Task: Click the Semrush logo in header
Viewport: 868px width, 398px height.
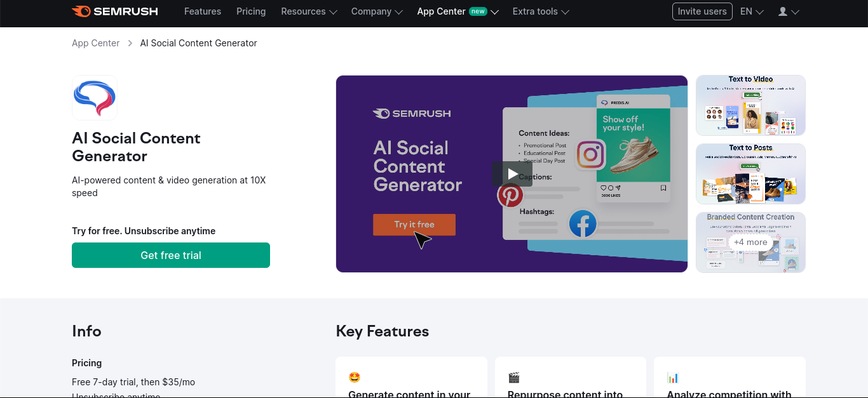Action: click(115, 11)
